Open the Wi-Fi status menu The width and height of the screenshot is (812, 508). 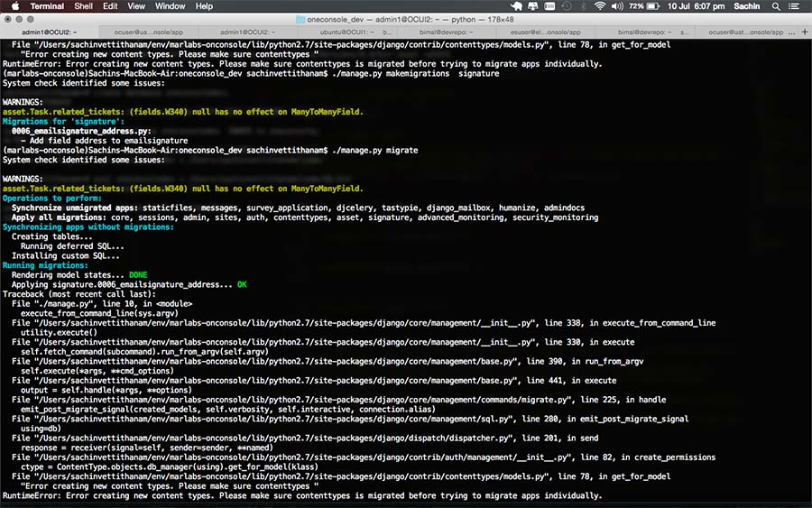(x=601, y=6)
